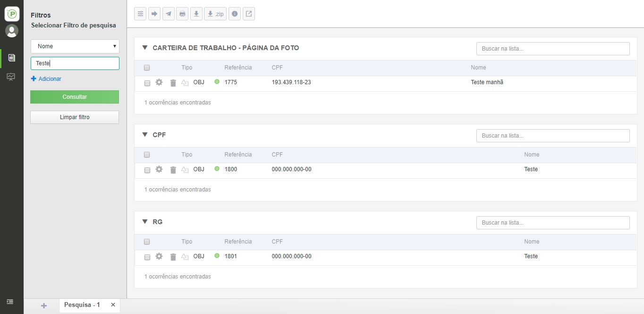Click the green P application logo
The height and width of the screenshot is (314, 644).
12,14
